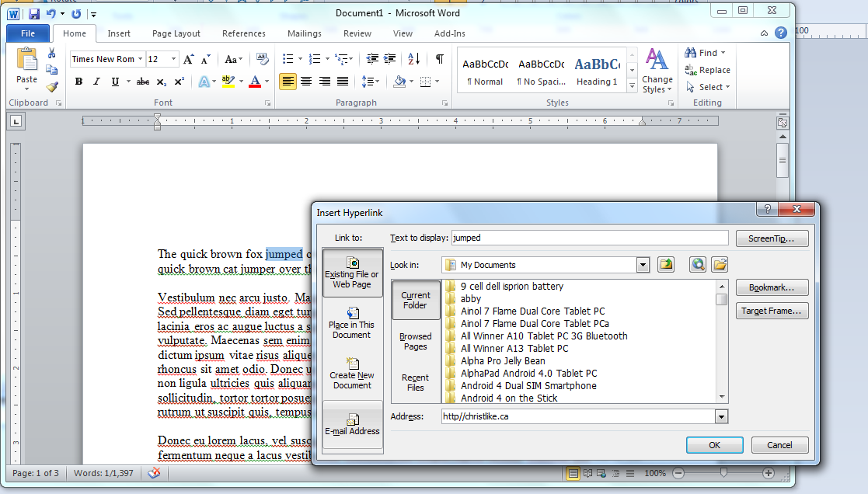Switch to the Insert tab
The image size is (868, 494).
pyautogui.click(x=119, y=33)
